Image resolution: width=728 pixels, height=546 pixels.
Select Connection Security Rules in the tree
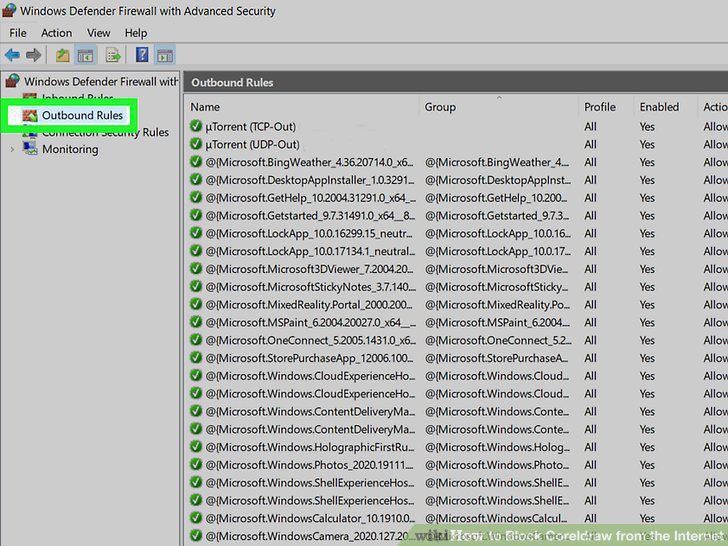105,132
